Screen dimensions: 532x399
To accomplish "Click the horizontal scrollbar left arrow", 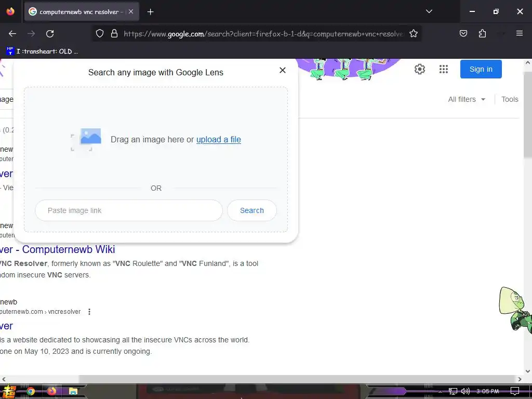I will click(x=4, y=379).
